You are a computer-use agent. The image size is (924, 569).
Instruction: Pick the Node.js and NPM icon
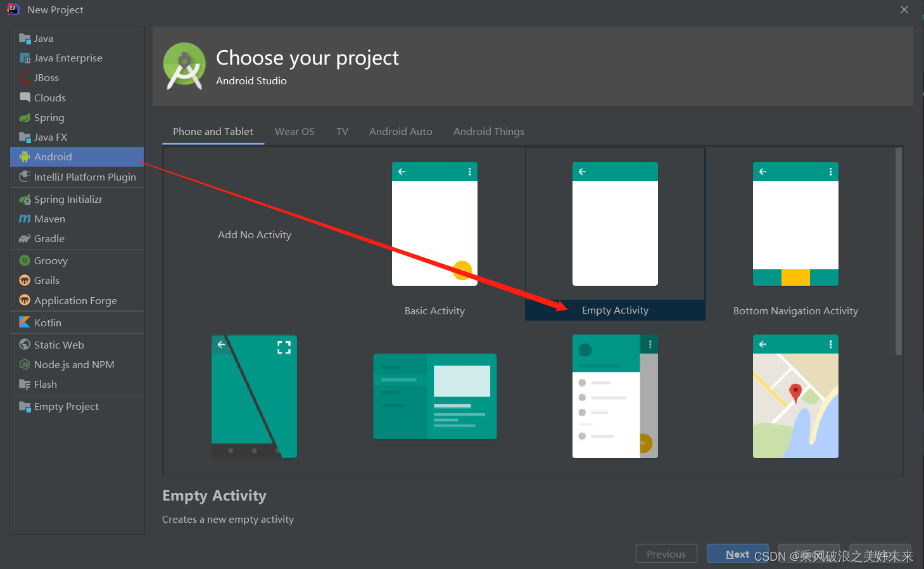pyautogui.click(x=25, y=365)
